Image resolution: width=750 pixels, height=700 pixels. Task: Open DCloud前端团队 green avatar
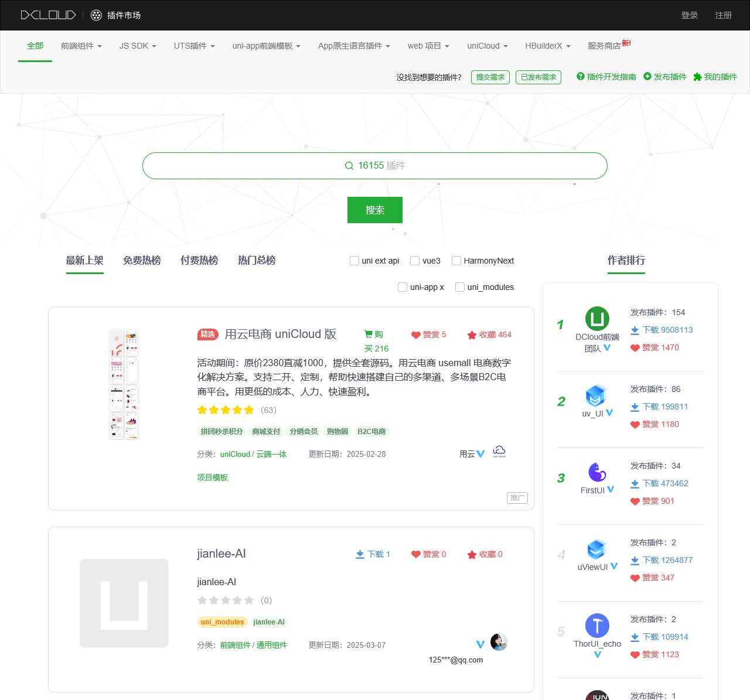597,319
